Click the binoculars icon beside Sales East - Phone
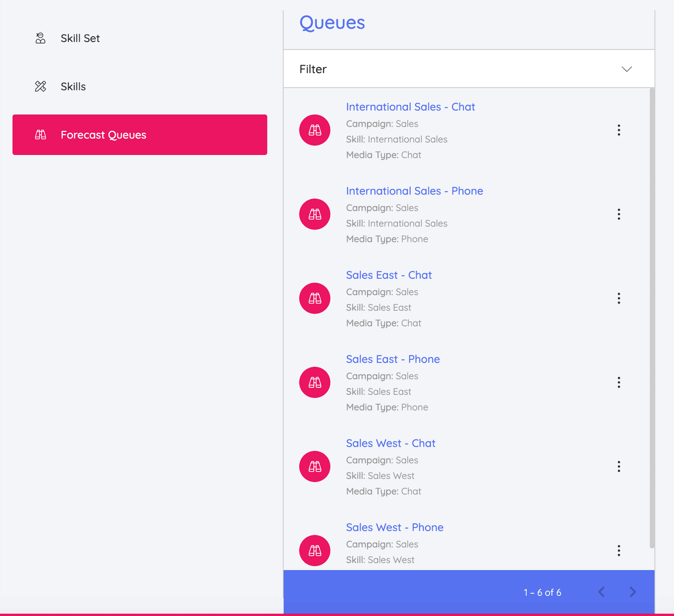674x616 pixels. (x=314, y=382)
